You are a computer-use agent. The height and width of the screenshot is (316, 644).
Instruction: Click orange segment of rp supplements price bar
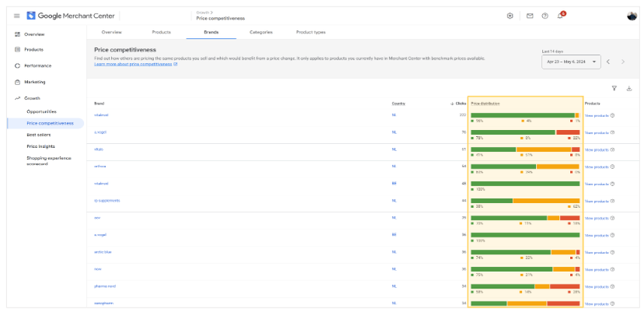[x=546, y=201]
